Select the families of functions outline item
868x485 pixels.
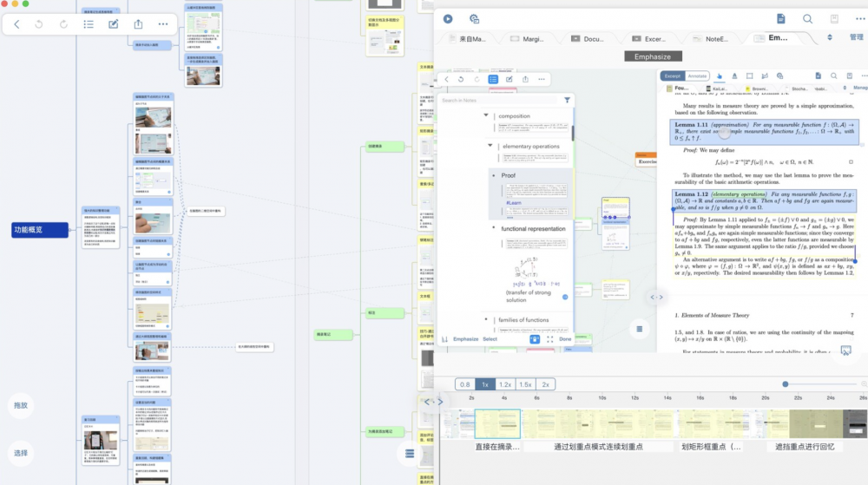523,319
